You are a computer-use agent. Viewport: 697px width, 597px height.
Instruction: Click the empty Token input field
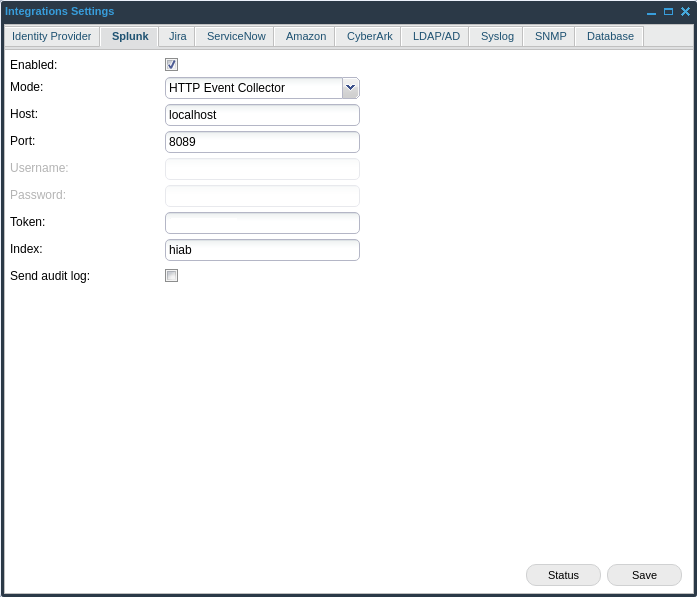262,223
